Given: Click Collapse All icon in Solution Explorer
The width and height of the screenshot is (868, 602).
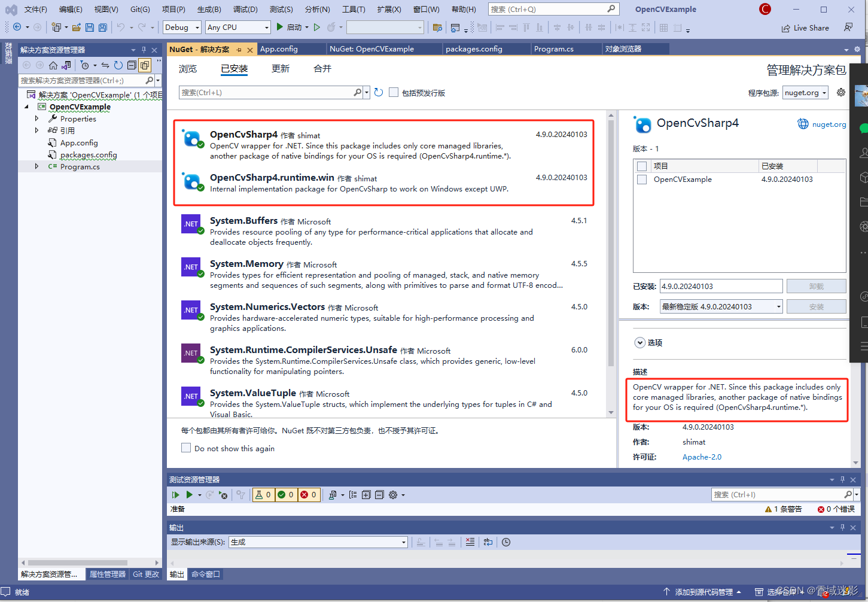Looking at the screenshot, I should coord(132,65).
